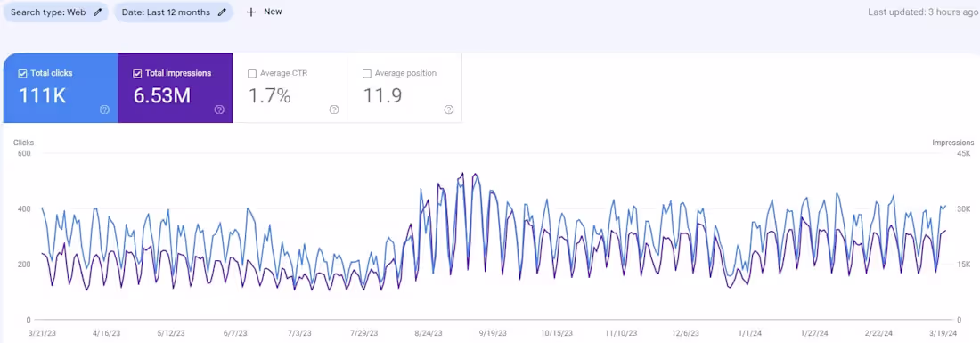Click the 12/6/23 date on chart axis
This screenshot has width=980, height=343.
click(x=685, y=333)
